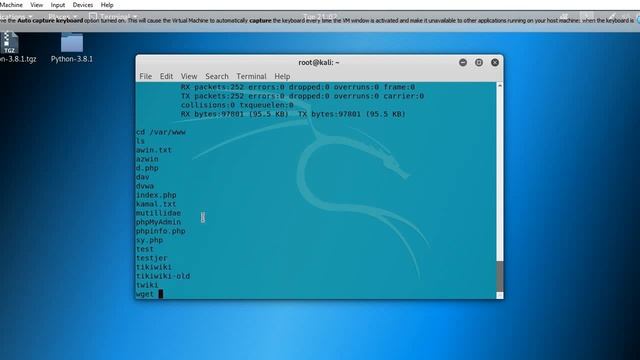The image size is (640, 360).
Task: Click 'dvwa' in the terminal listing
Action: [x=145, y=186]
